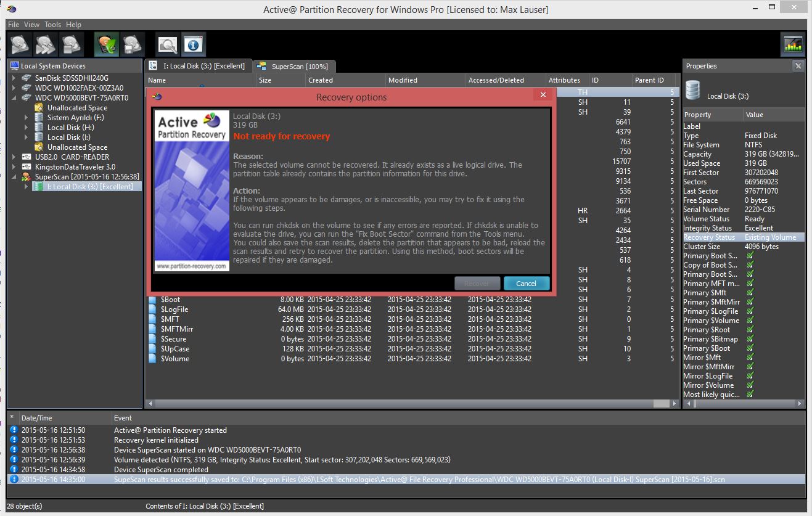Image resolution: width=812 pixels, height=516 pixels.
Task: Start a QuickScan with the first toolbar icon
Action: [20, 44]
